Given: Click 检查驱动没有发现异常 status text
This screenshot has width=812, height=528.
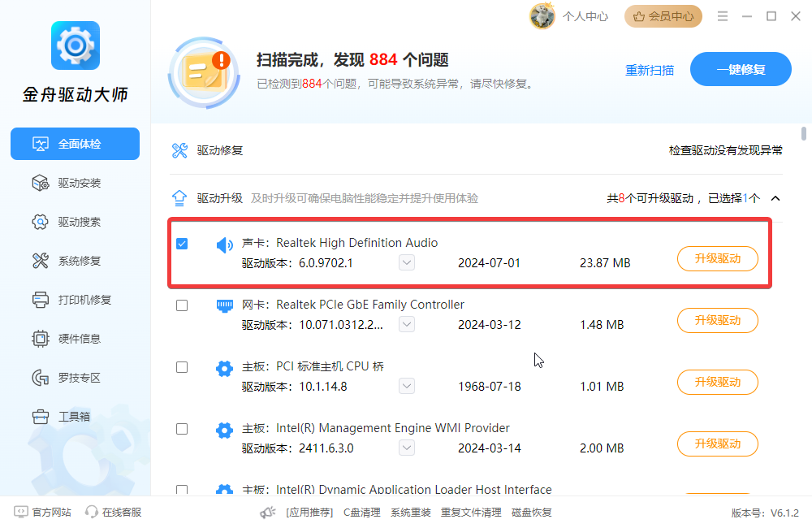Looking at the screenshot, I should coord(725,151).
